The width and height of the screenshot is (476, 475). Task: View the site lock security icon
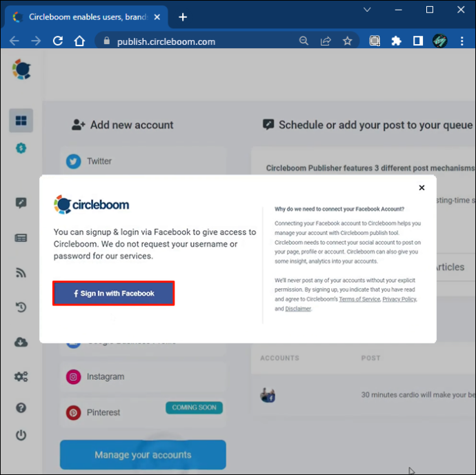[106, 41]
